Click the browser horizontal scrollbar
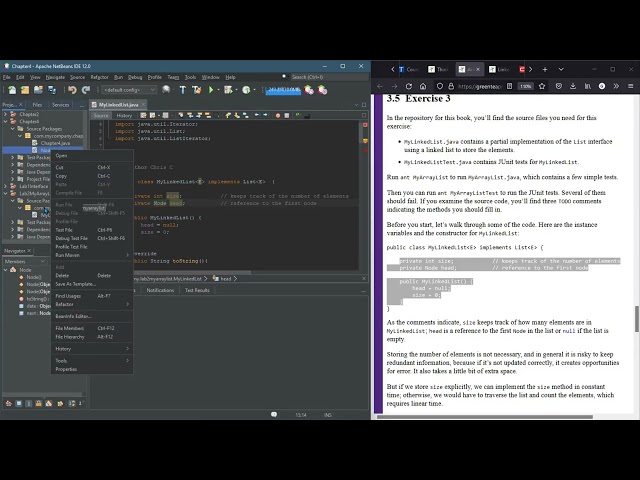Viewport: 640px width, 480px height. [484, 417]
